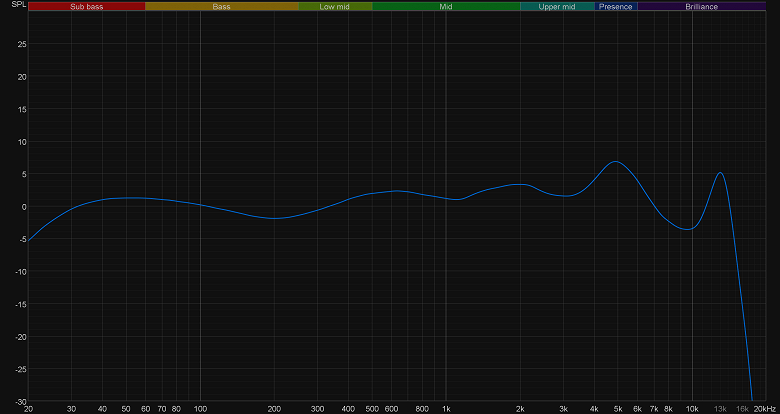The image size is (780, 414).
Task: Click the 100 Hz label on the frequency axis
Action: [200, 409]
